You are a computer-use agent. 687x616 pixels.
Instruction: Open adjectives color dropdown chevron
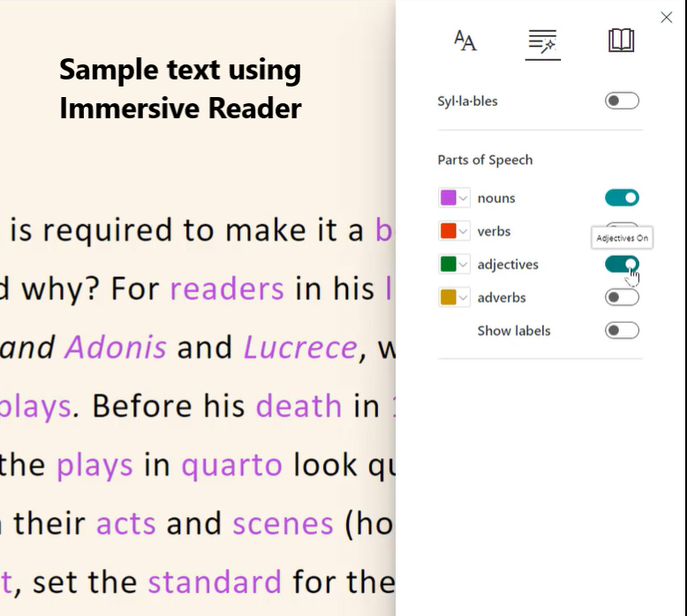pyautogui.click(x=463, y=265)
